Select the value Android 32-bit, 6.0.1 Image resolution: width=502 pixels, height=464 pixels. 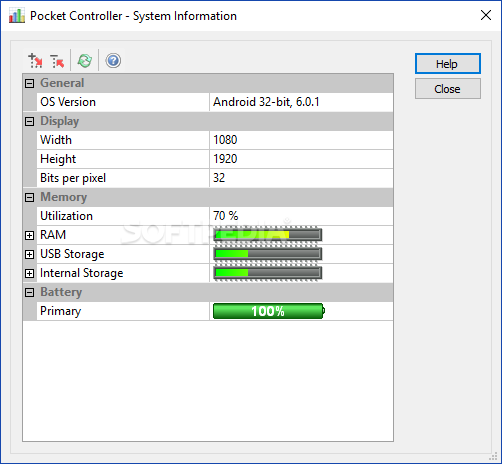(x=266, y=102)
